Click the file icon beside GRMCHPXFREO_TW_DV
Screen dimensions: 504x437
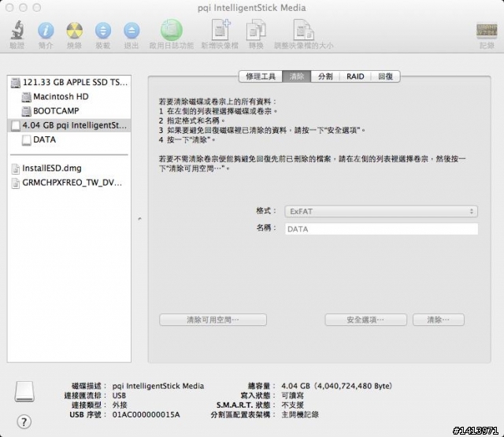coord(16,183)
